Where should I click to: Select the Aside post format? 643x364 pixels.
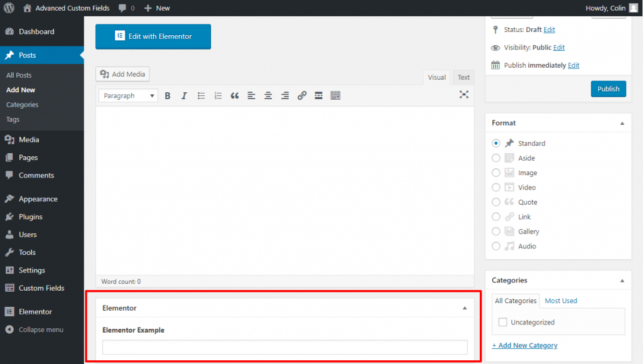tap(496, 158)
